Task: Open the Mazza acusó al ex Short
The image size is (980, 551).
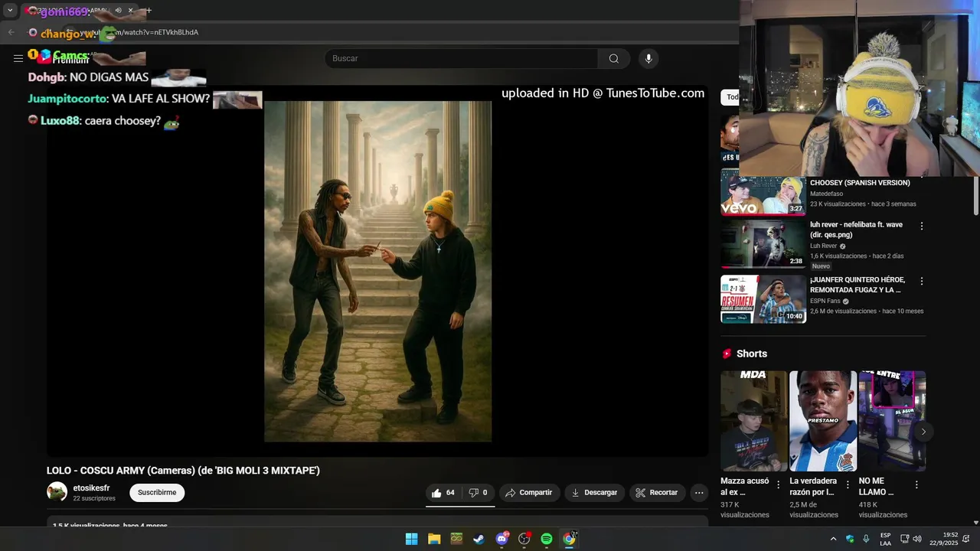Action: (x=753, y=421)
